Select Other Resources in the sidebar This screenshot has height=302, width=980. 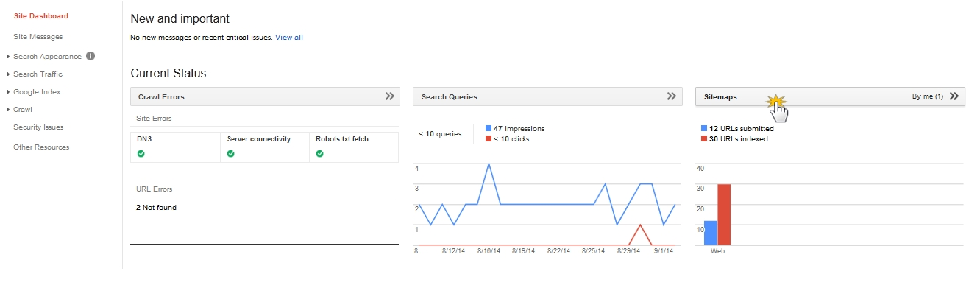click(x=41, y=147)
